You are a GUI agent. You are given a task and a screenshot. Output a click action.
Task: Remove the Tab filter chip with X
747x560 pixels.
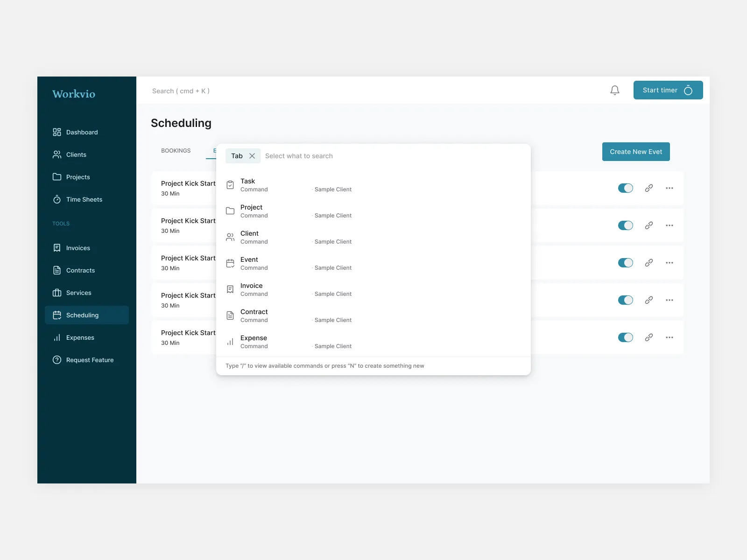[252, 156]
